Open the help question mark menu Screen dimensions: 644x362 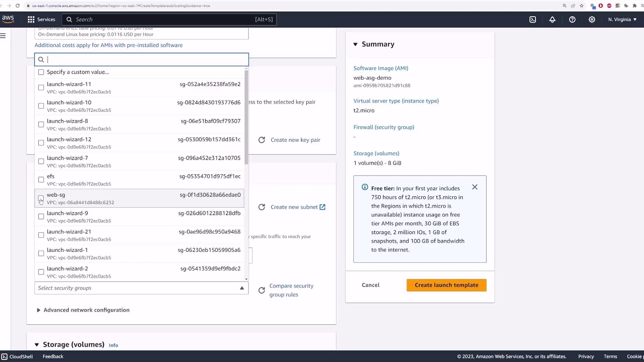pyautogui.click(x=572, y=19)
